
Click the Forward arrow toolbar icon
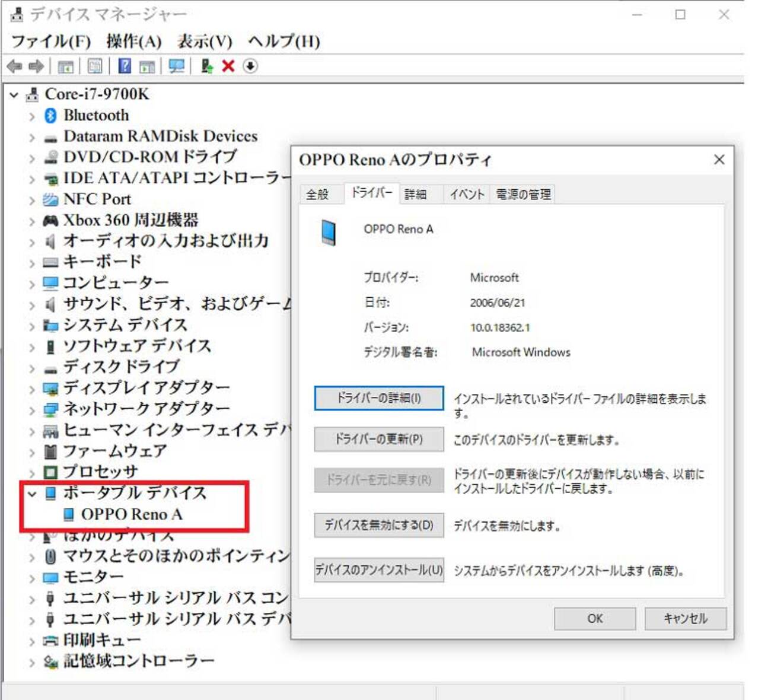point(36,66)
